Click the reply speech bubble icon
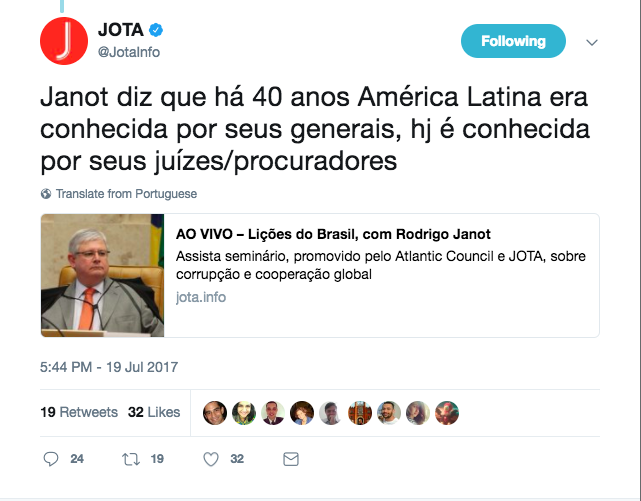Image resolution: width=641 pixels, height=501 pixels. [51, 459]
